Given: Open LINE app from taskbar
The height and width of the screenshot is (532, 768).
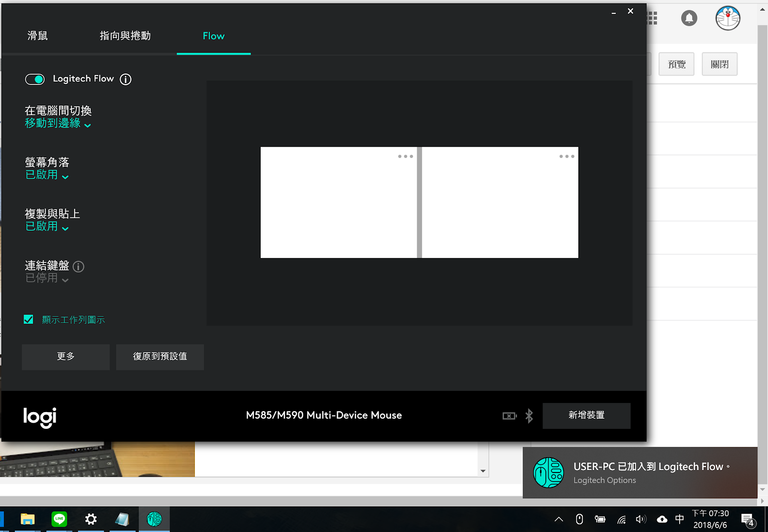Looking at the screenshot, I should 60,519.
